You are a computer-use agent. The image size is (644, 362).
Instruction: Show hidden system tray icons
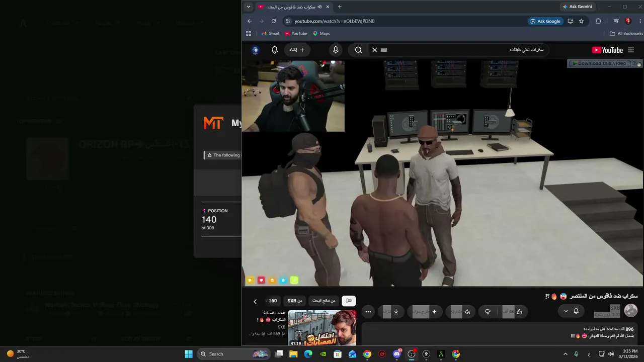pos(565,354)
